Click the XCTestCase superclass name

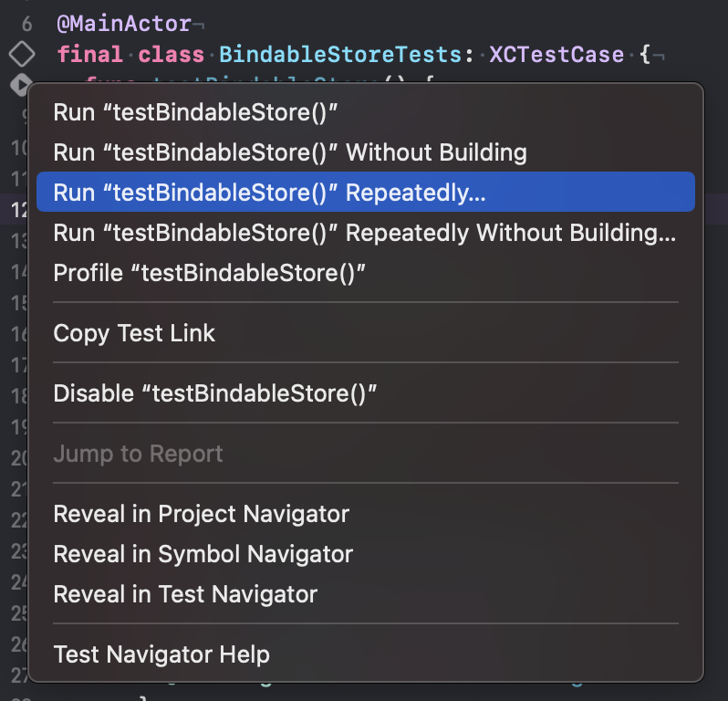[x=556, y=55]
